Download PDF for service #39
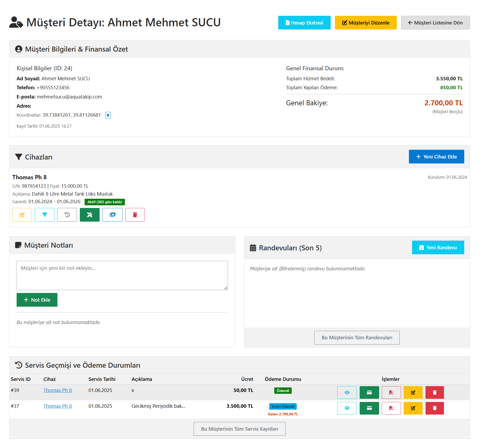 pos(391,392)
